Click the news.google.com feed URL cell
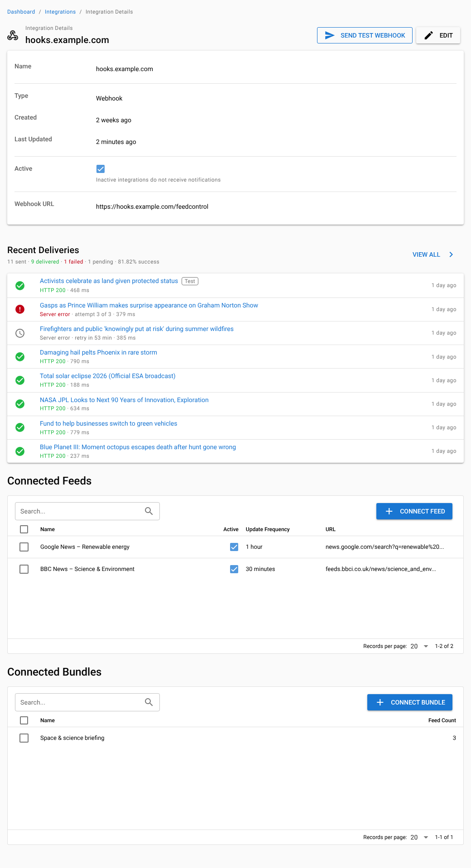The width and height of the screenshot is (471, 868). point(384,547)
